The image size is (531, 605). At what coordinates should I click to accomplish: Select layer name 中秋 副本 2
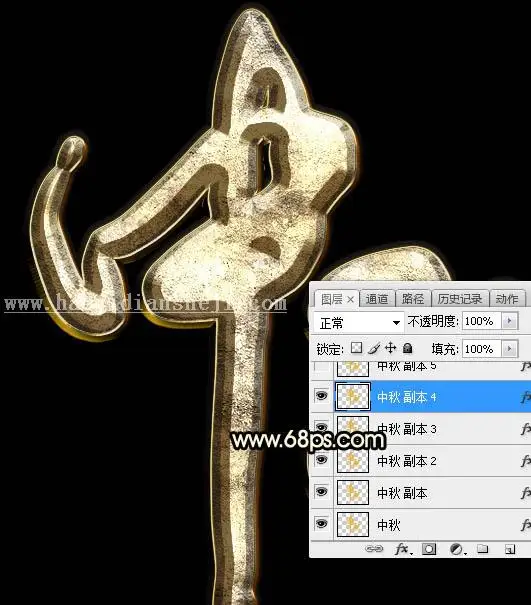point(406,461)
